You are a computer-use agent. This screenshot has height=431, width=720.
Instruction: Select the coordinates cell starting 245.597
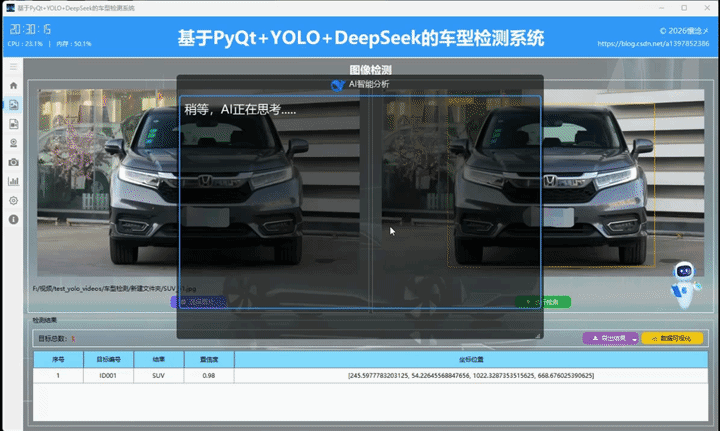click(471, 375)
